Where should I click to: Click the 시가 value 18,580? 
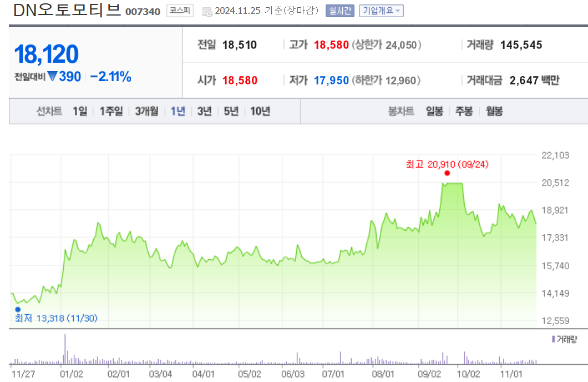240,81
